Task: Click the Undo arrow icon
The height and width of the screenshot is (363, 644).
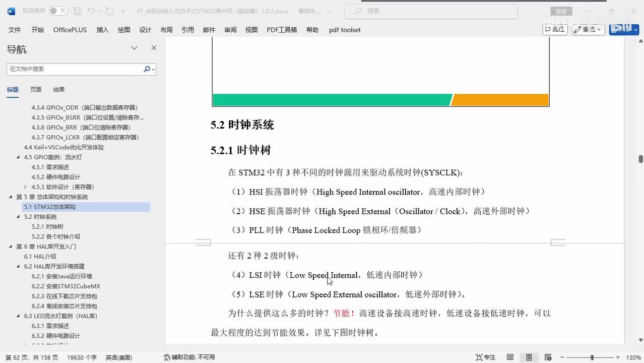Action: click(91, 11)
